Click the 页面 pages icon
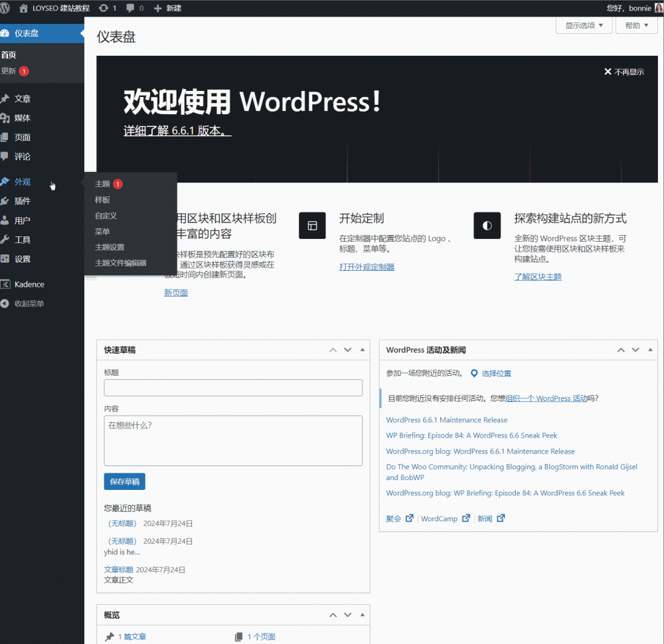The height and width of the screenshot is (644, 664). tap(5, 137)
